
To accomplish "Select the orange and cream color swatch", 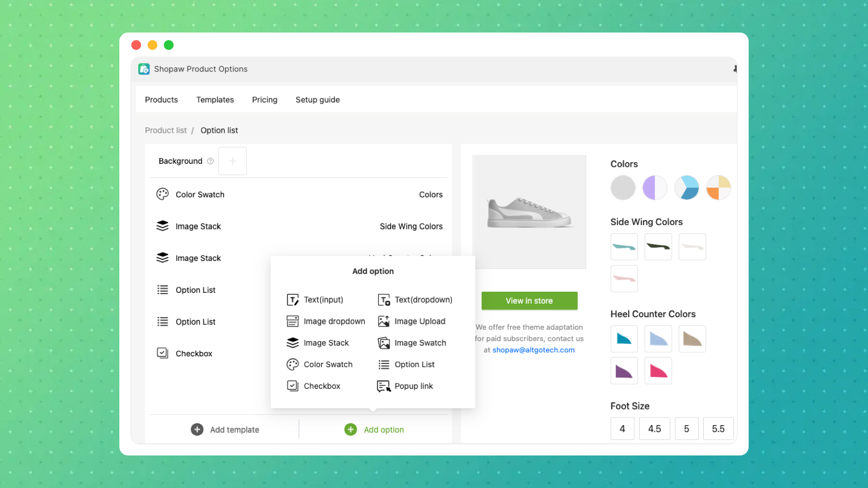I will (x=719, y=188).
